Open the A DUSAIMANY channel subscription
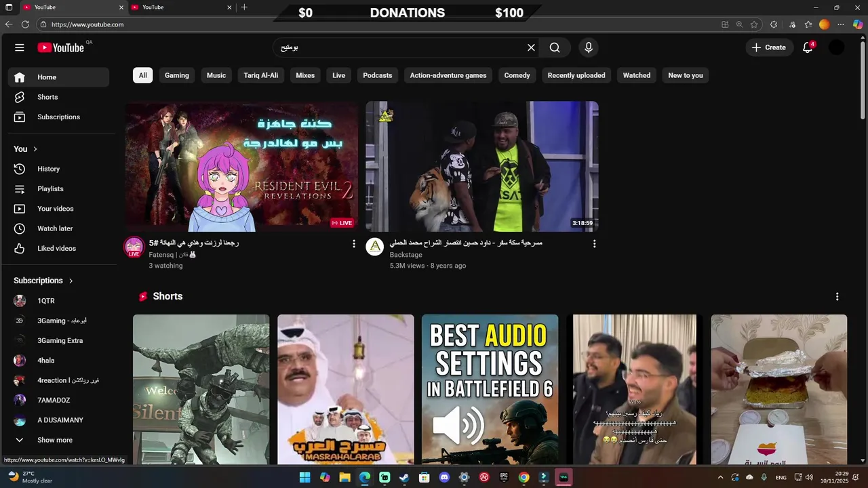Screen dimensions: 868x488 tap(58, 420)
